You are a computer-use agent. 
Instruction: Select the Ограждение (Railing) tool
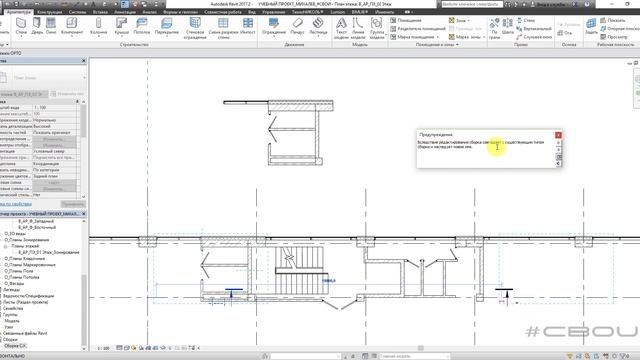point(274,27)
